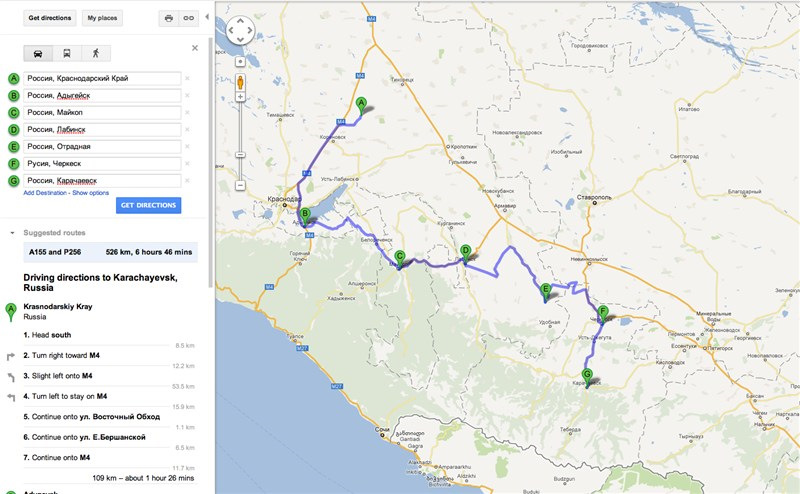Click the print icon
This screenshot has height=494, width=800.
[168, 18]
